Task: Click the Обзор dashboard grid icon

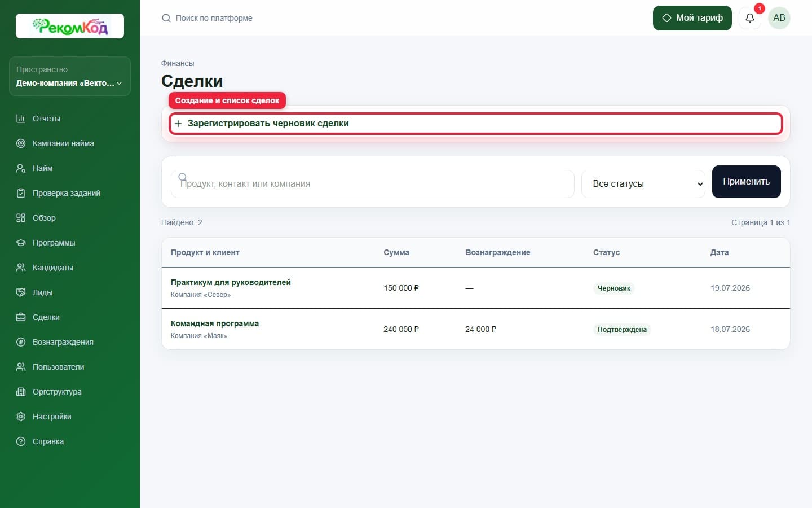Action: point(21,218)
